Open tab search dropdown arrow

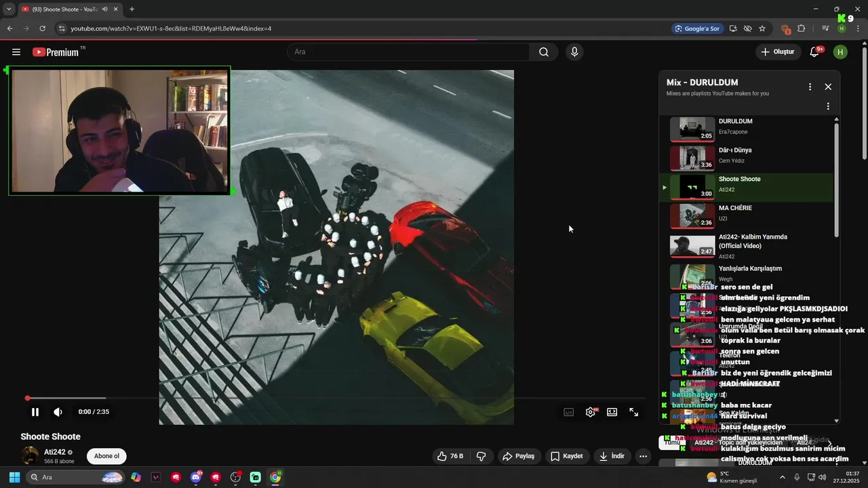point(9,9)
